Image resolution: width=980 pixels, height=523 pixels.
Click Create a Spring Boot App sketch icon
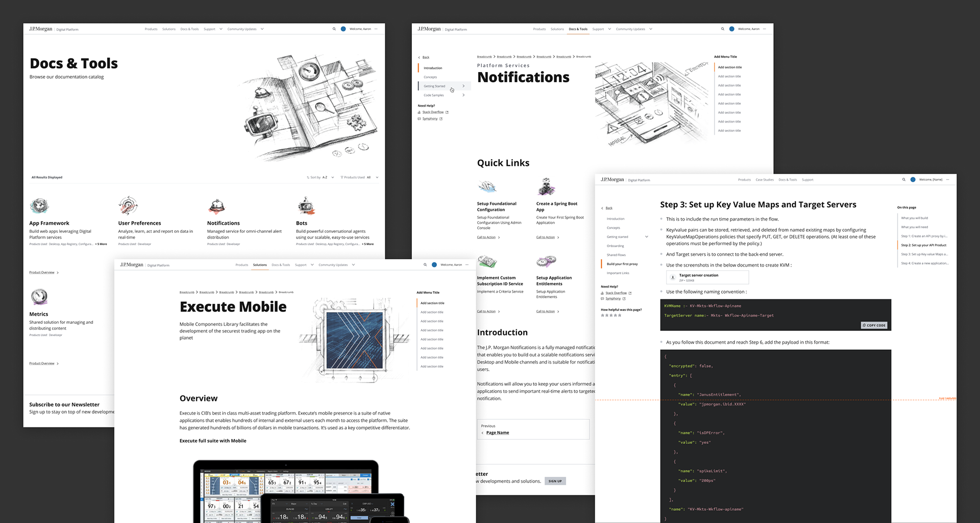546,187
